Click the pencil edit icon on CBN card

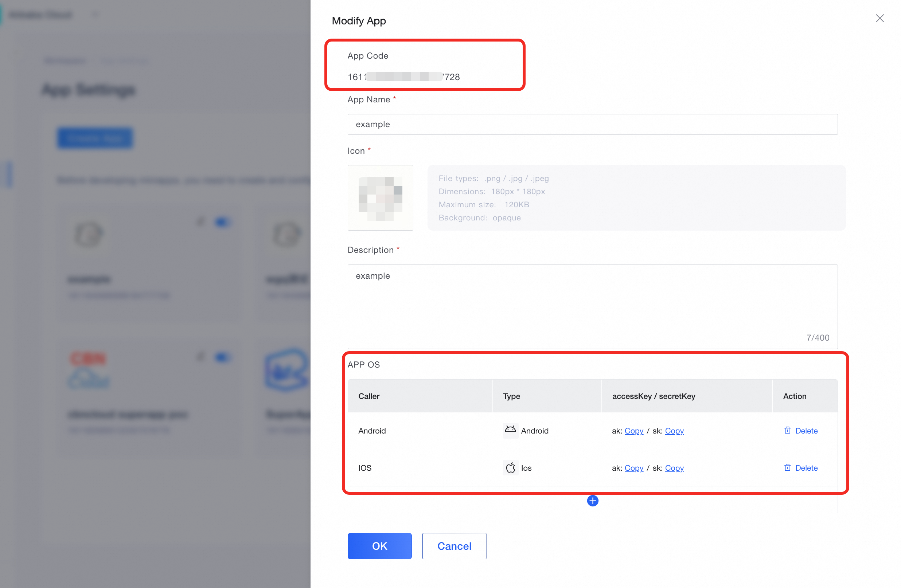[x=200, y=357]
